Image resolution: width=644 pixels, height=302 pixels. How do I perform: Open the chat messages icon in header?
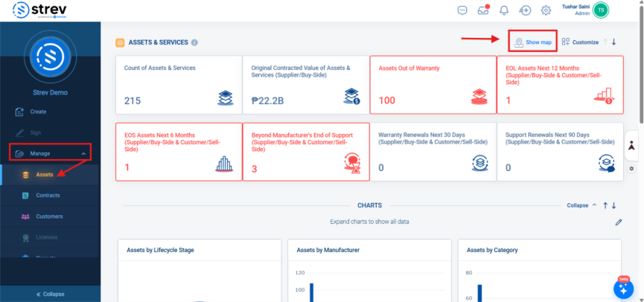pos(462,10)
